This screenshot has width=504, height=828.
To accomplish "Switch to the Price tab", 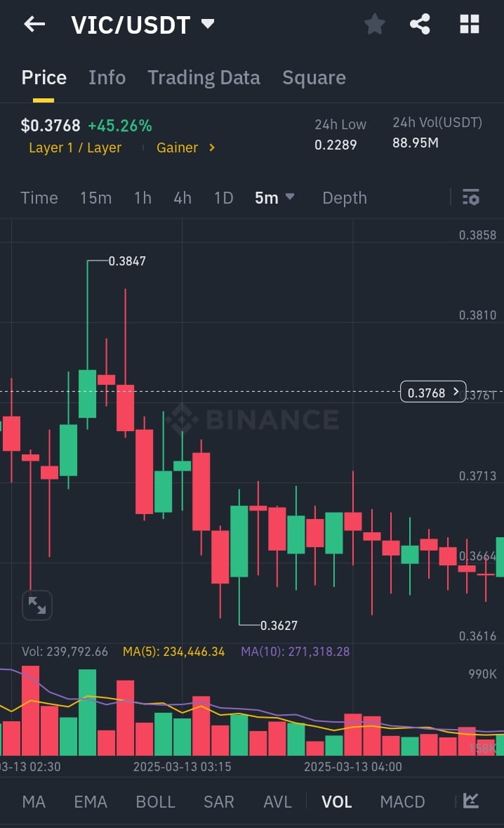I will click(x=44, y=78).
